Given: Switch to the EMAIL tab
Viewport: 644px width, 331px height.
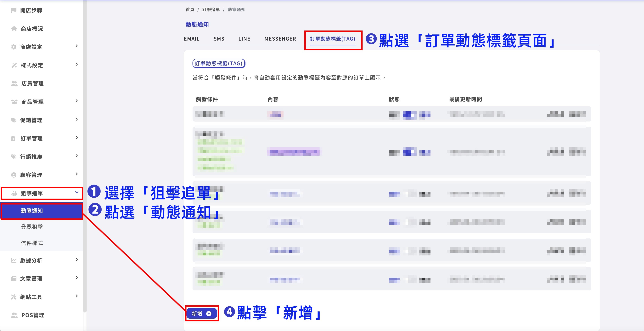Looking at the screenshot, I should (x=192, y=39).
